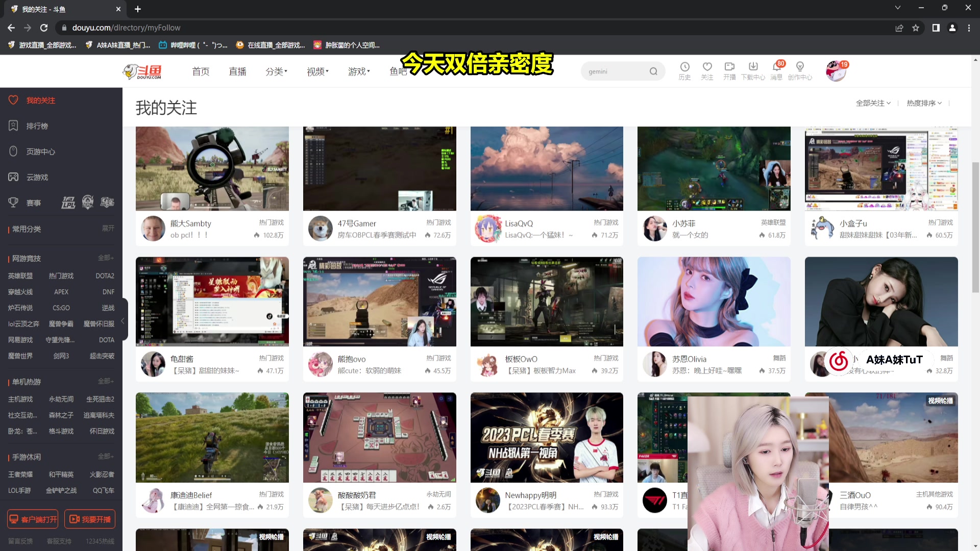Expand the 游戏 navigation dropdown

pos(359,71)
